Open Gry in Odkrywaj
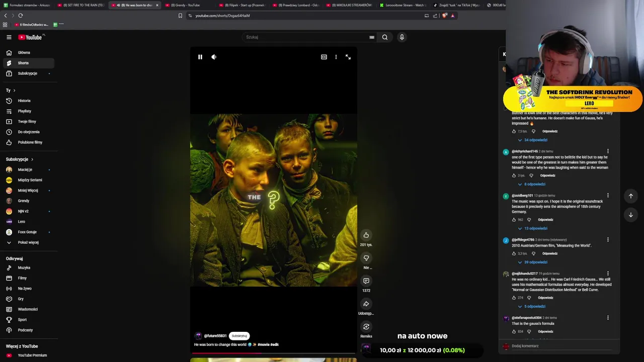The image size is (644, 362). (x=29, y=299)
